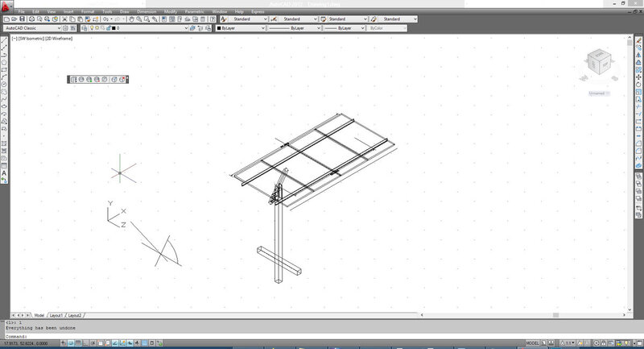
Task: Open the linetype ByLayer dropdown
Action: click(295, 28)
